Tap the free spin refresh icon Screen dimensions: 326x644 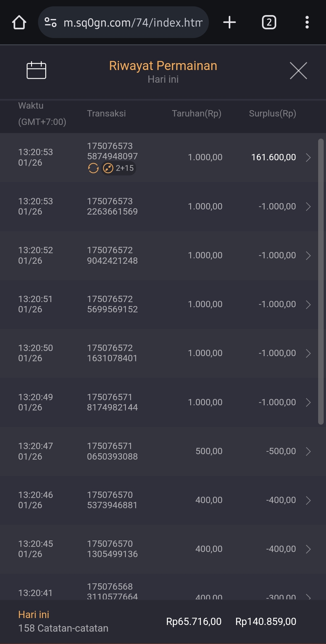pos(93,168)
